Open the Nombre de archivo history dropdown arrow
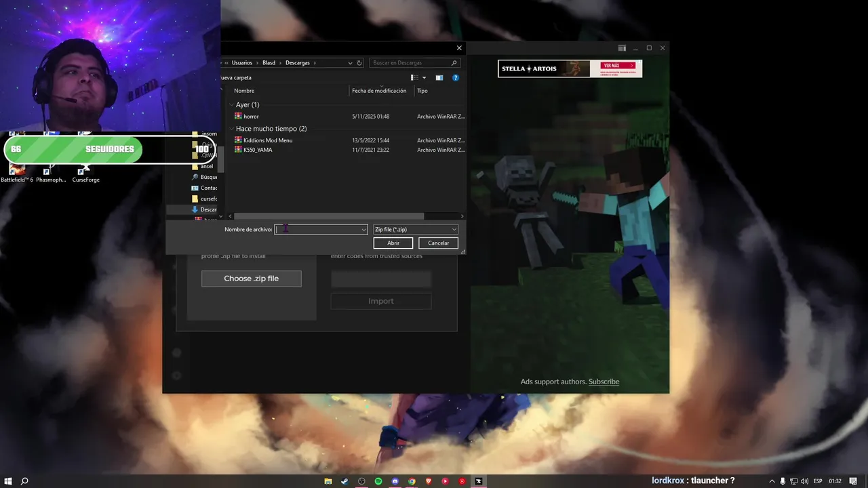868x488 pixels. point(363,230)
